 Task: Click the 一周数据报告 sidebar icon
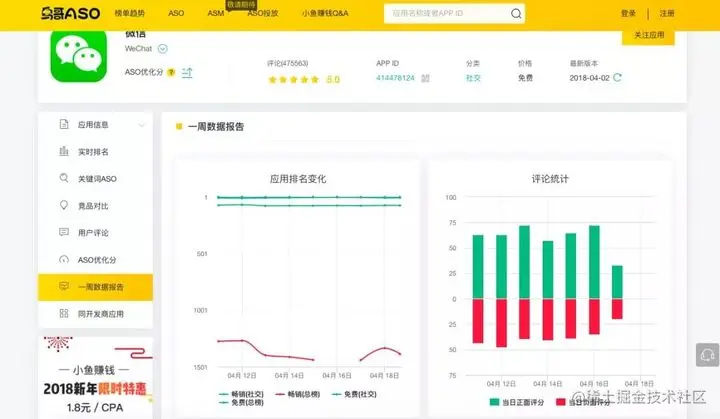[64, 286]
